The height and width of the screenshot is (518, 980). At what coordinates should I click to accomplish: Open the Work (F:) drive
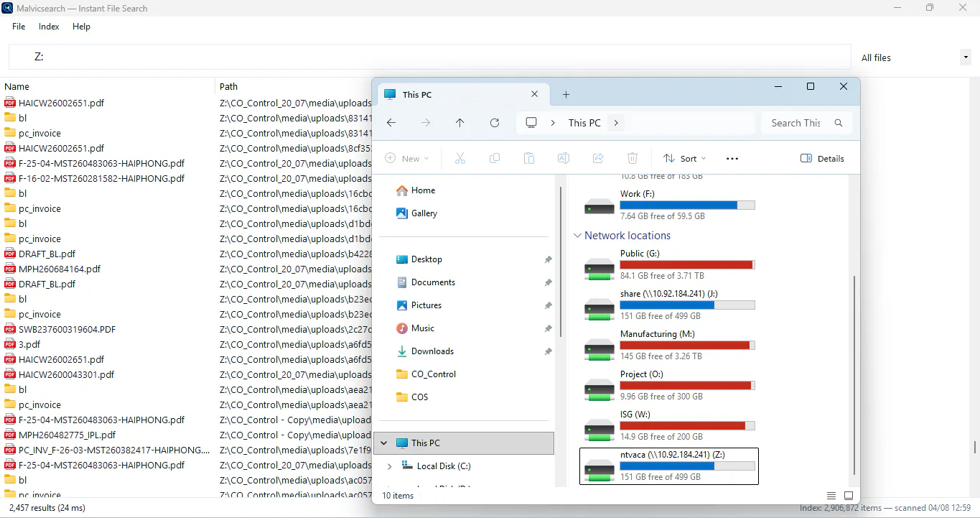670,205
